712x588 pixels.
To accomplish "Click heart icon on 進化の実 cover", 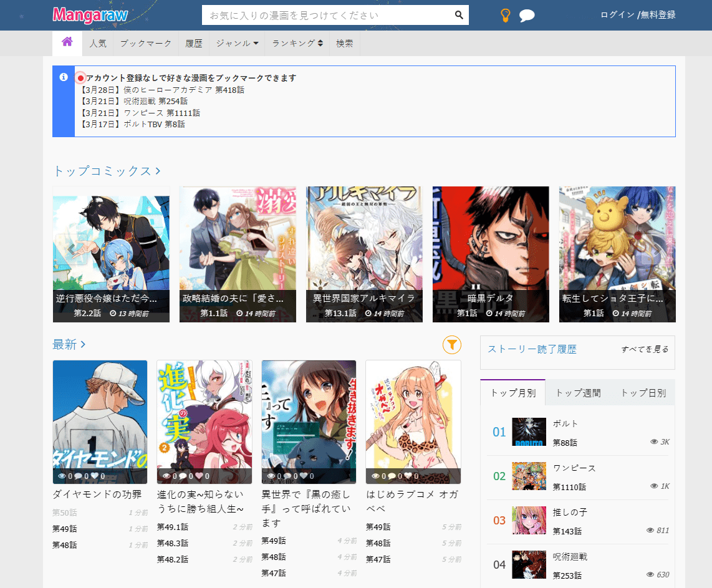I will click(x=199, y=476).
